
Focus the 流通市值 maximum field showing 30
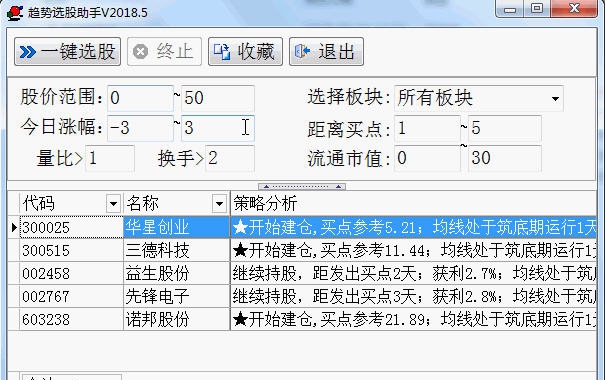(505, 158)
